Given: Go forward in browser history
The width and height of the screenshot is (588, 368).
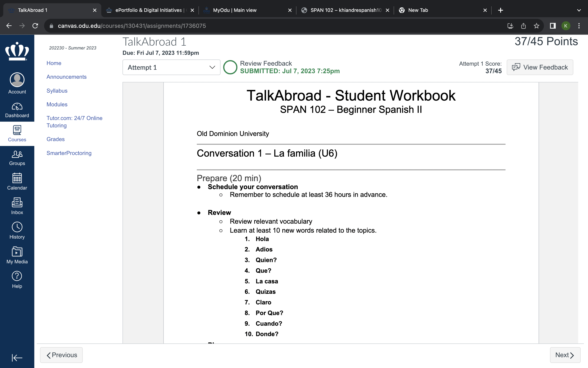Looking at the screenshot, I should pyautogui.click(x=22, y=26).
